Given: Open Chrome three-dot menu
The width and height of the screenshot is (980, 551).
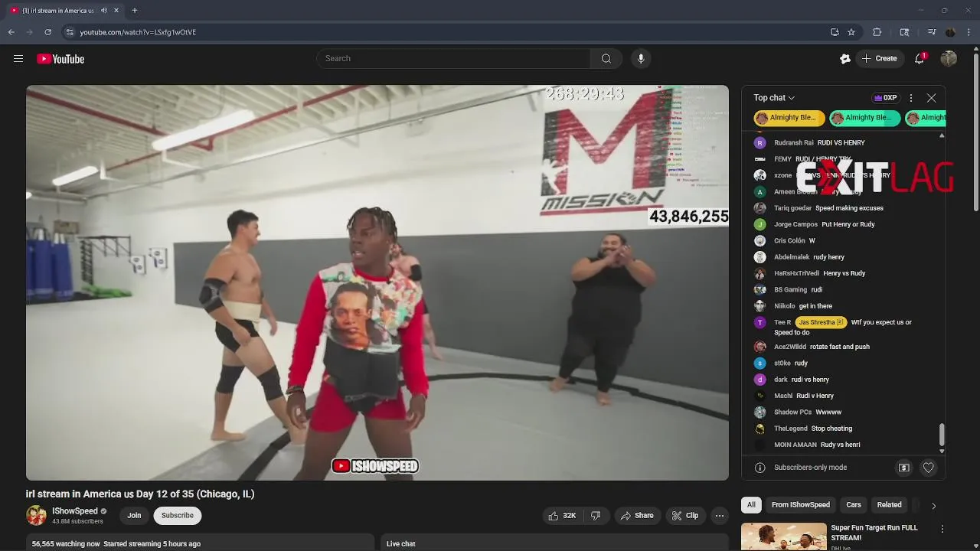Looking at the screenshot, I should click(x=970, y=32).
